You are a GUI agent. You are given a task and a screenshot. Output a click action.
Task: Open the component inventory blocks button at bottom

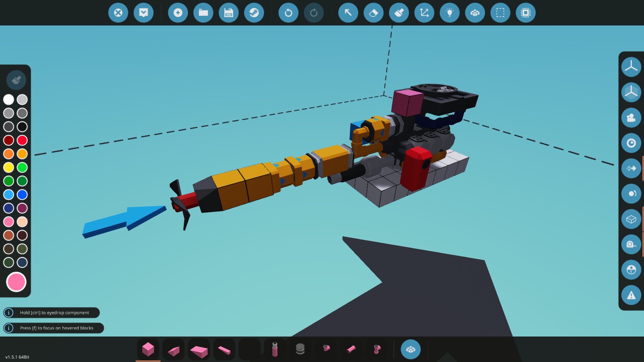pos(411,349)
